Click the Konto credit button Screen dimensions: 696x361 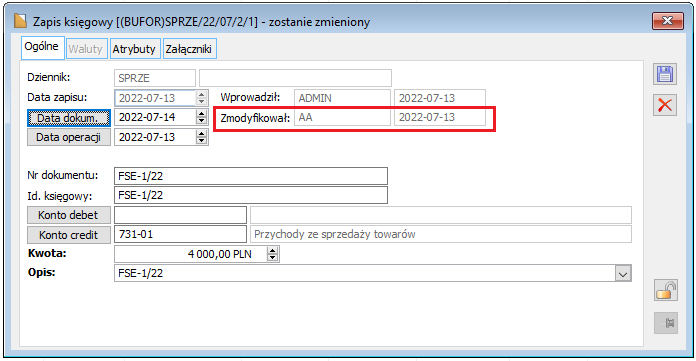click(x=69, y=235)
